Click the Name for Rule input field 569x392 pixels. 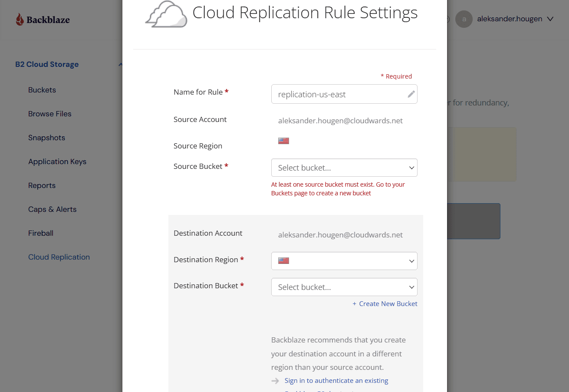[344, 94]
